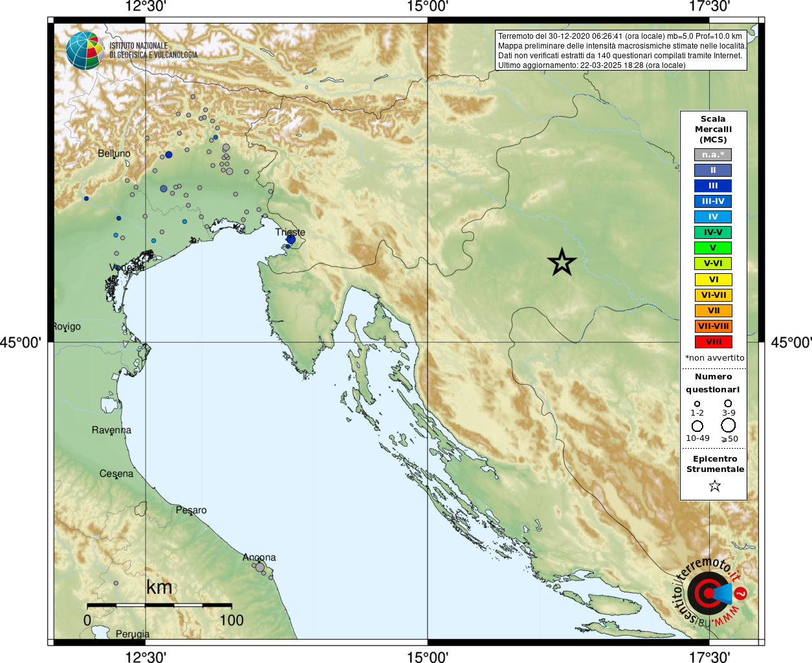812x663 pixels.
Task: Click the Istituto Nazionale di Geofisica text
Action: (153, 51)
